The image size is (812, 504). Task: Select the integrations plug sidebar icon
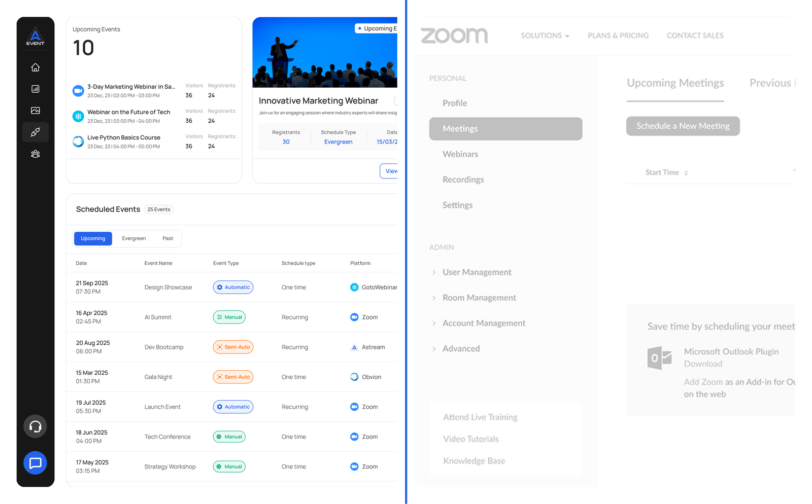coord(35,132)
